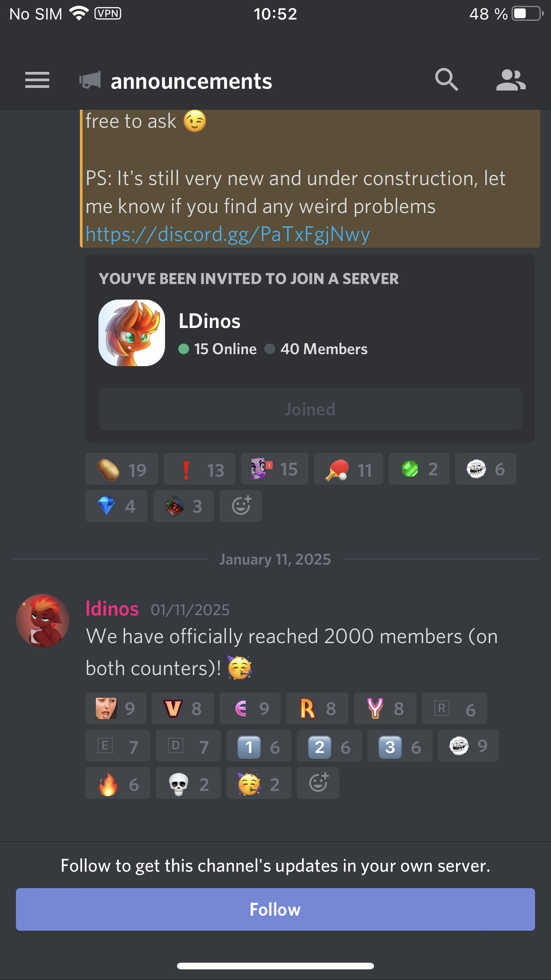Image resolution: width=551 pixels, height=980 pixels.
Task: Open the discord.gg/PaTxFgjNwy invite link
Action: (x=228, y=234)
